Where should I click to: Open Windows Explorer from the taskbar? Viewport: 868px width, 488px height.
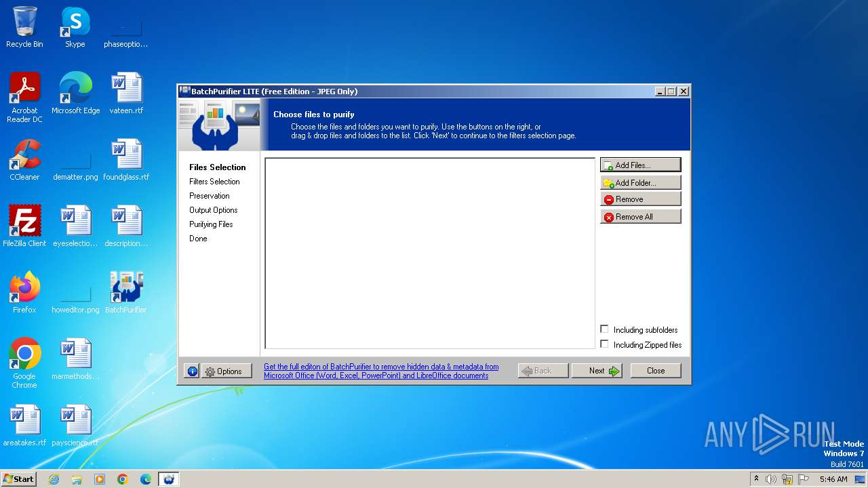[77, 479]
